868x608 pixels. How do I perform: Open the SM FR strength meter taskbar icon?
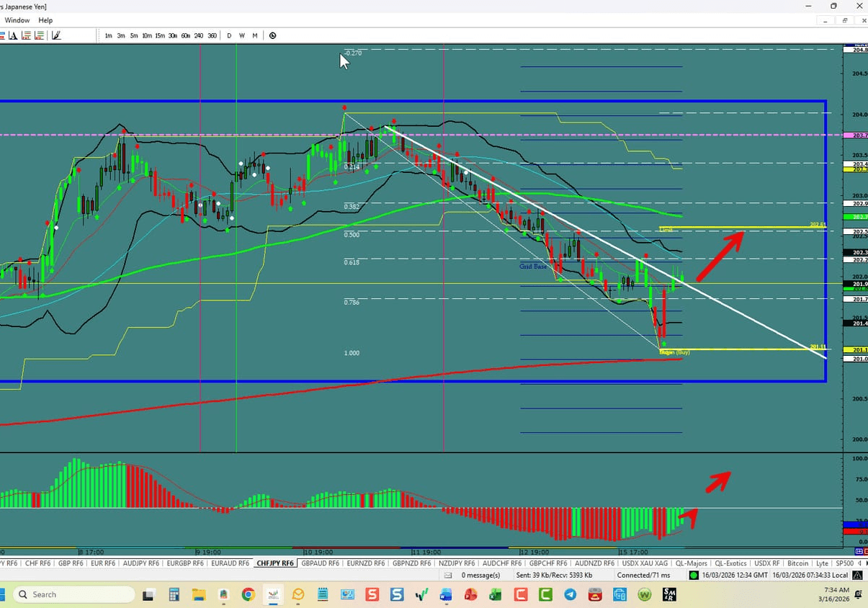point(670,594)
